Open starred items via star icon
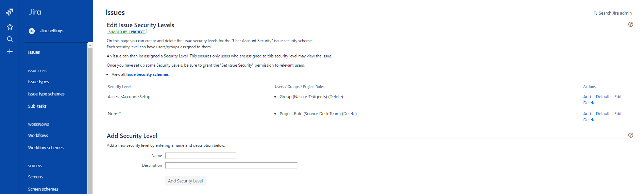 click(x=10, y=27)
